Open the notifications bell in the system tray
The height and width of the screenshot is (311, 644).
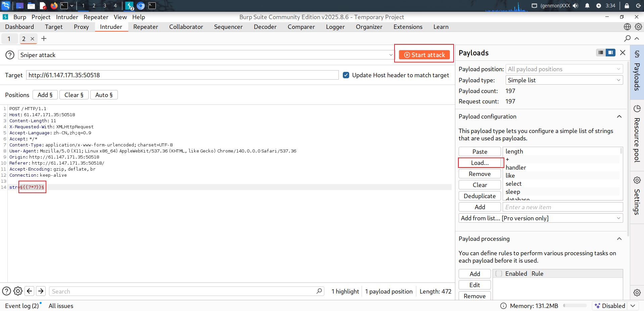point(587,6)
